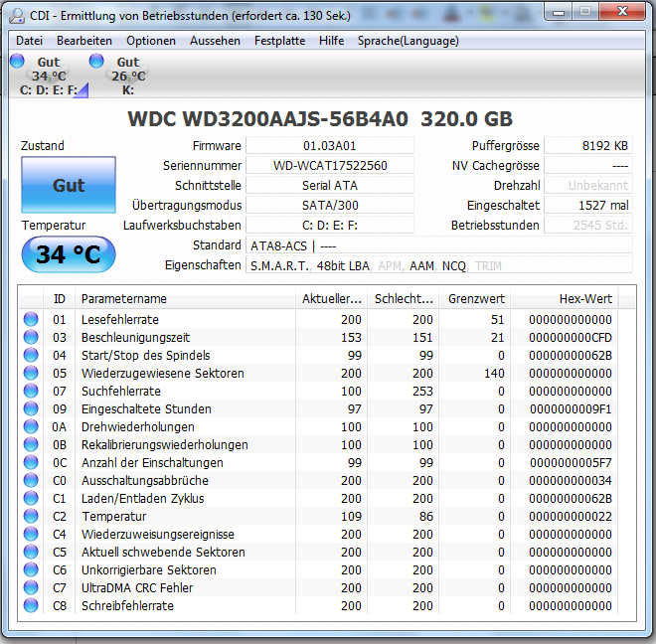Open the Optionen menu
656x644 pixels.
click(151, 41)
